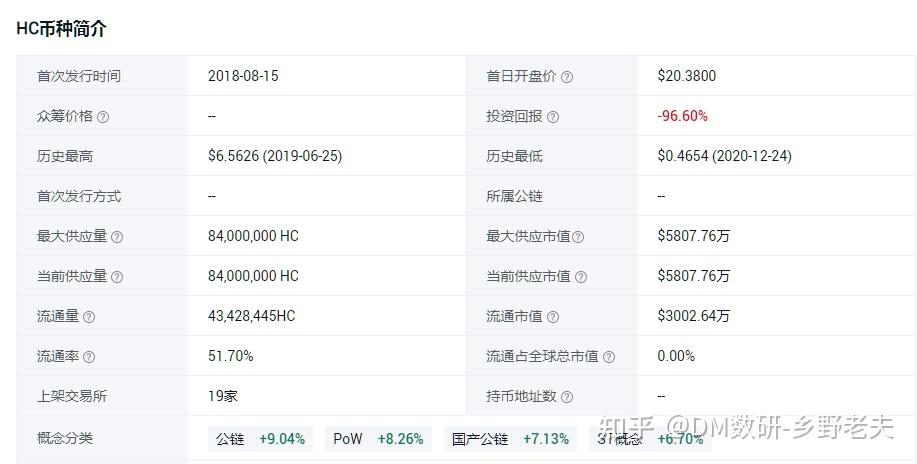The height and width of the screenshot is (464, 917).
Task: Click help icon beside 流通量
Action: point(89,317)
